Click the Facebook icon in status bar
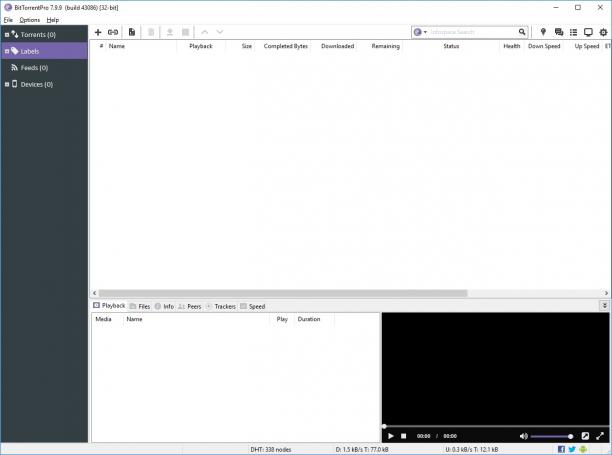Viewport: 612px width, 455px height. [x=561, y=449]
